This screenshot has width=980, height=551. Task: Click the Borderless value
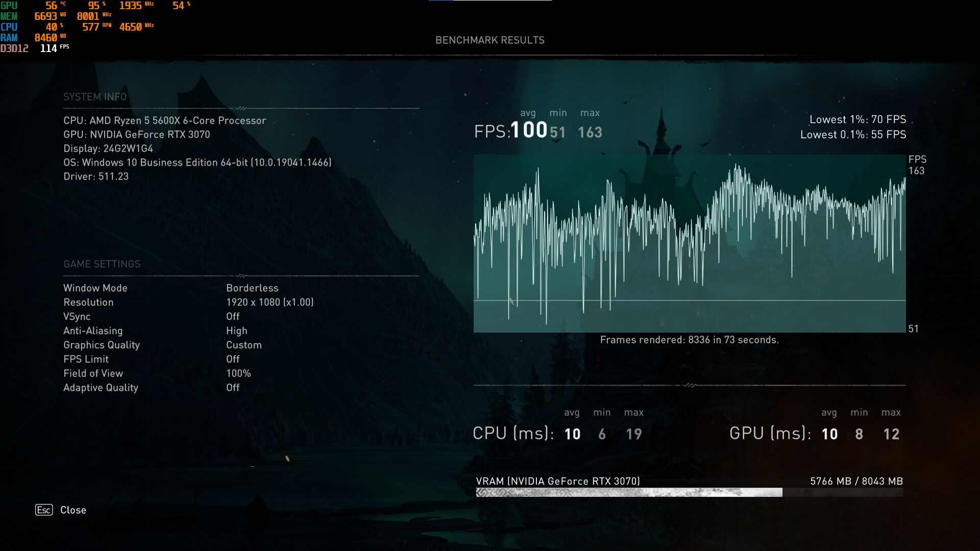[252, 288]
